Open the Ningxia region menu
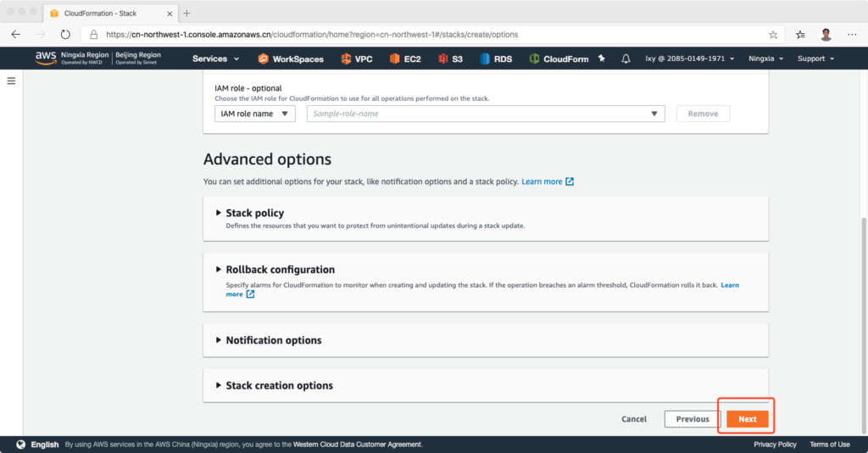Viewport: 868px width, 453px height. pos(765,59)
